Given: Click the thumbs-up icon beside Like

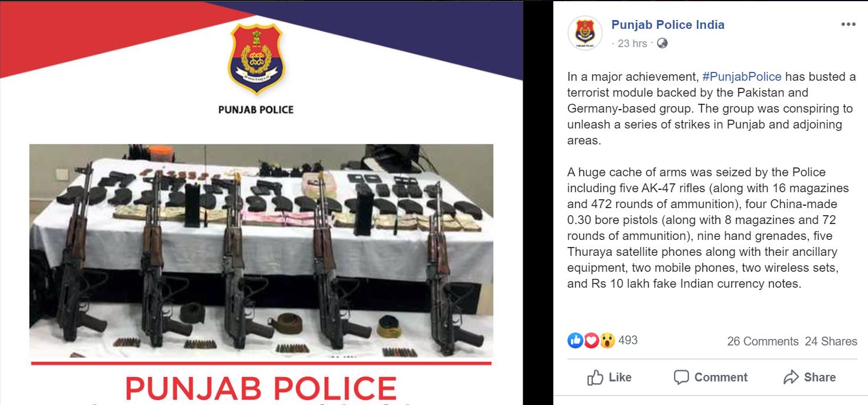Looking at the screenshot, I should pyautogui.click(x=595, y=377).
